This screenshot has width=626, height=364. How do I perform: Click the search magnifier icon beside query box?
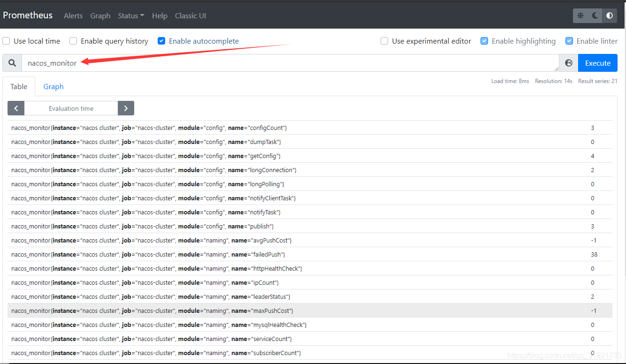coord(12,63)
